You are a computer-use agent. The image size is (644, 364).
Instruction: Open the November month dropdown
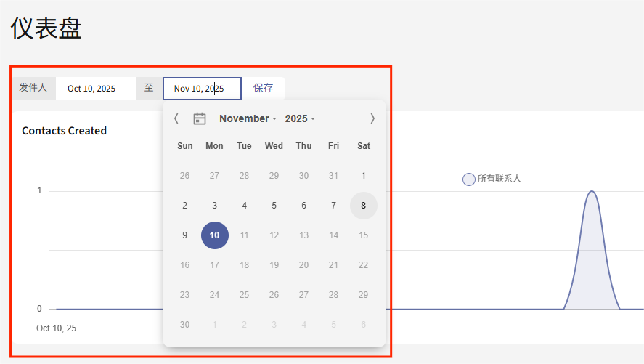[248, 118]
